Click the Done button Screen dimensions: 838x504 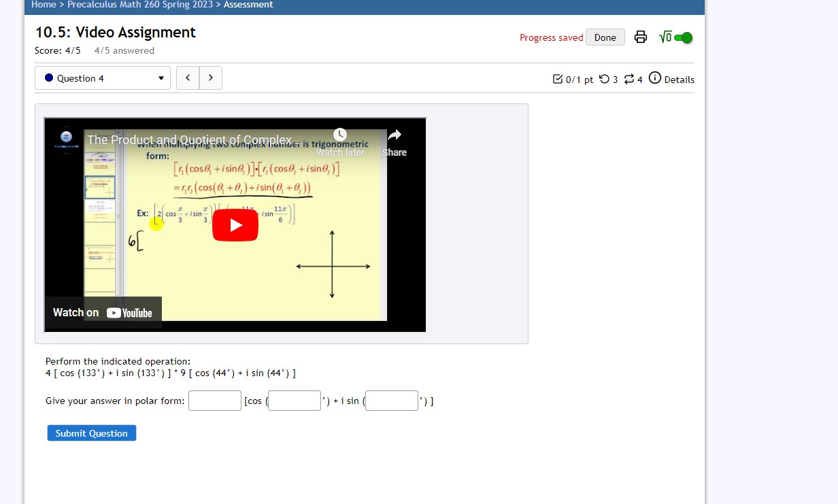tap(605, 37)
